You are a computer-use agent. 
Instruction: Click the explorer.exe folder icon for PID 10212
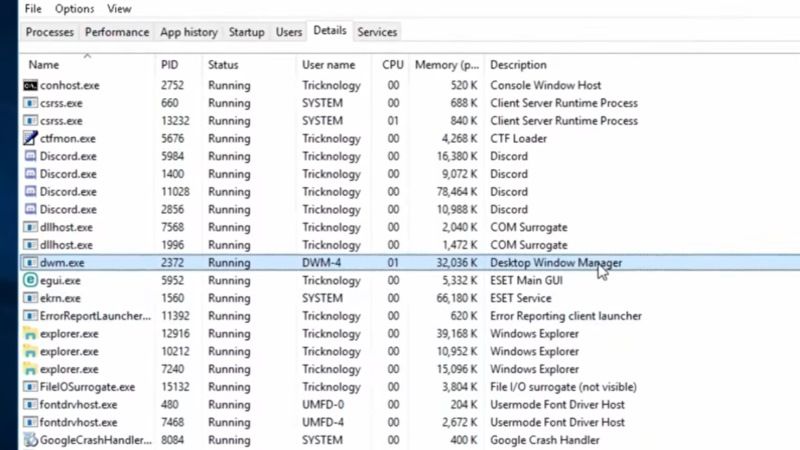point(30,352)
